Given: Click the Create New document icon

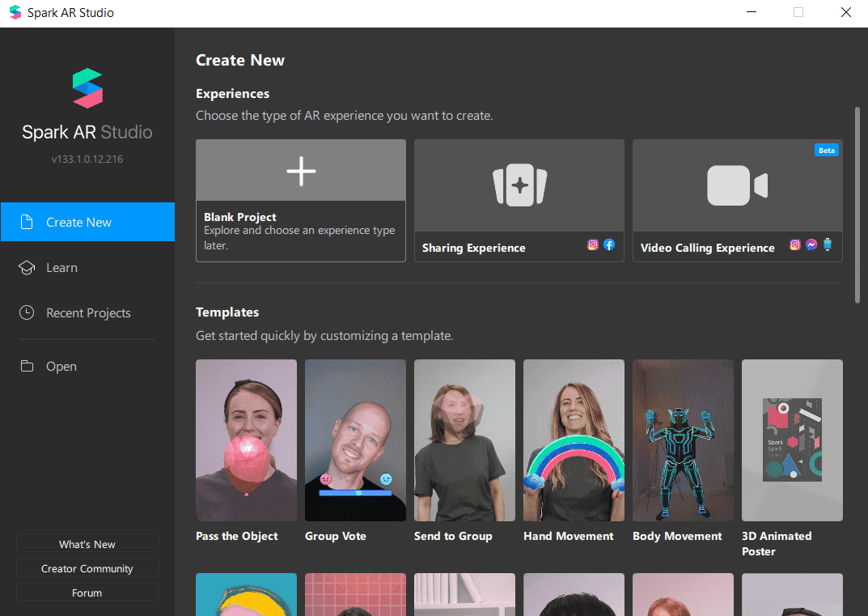Looking at the screenshot, I should coord(27,223).
